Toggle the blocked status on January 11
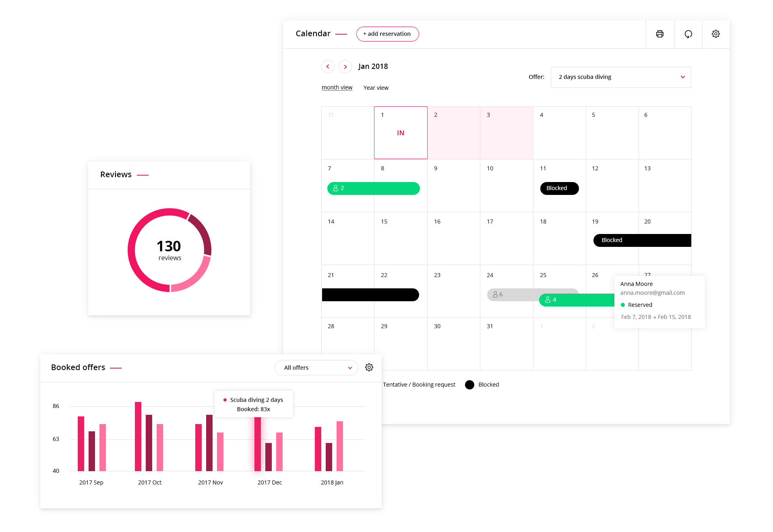The height and width of the screenshot is (532, 773). (557, 188)
